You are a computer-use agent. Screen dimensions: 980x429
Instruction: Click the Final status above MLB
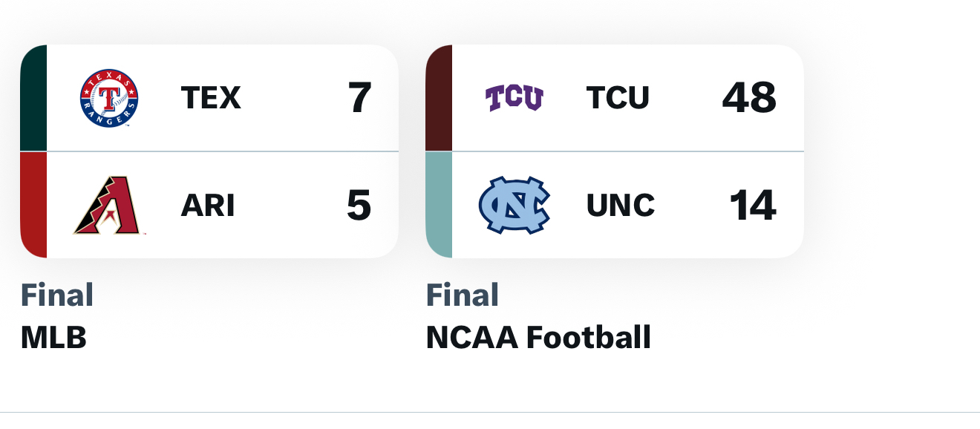coord(57,295)
